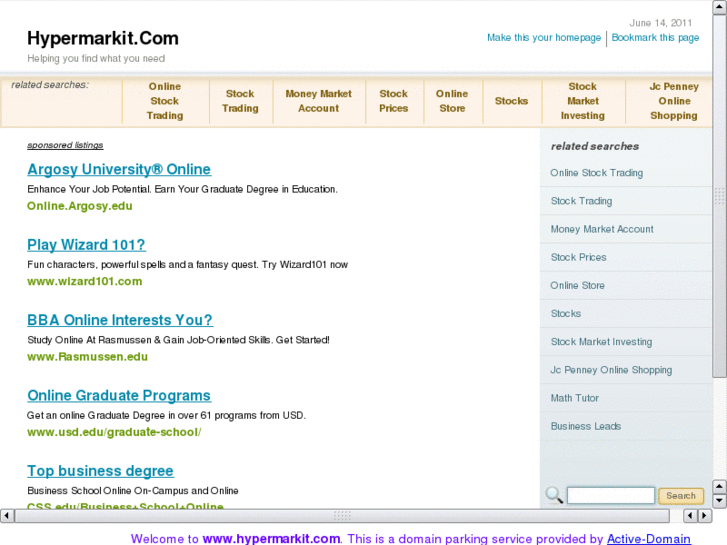
Task: Visit the www.wizard101.com green URL
Action: coord(84,282)
